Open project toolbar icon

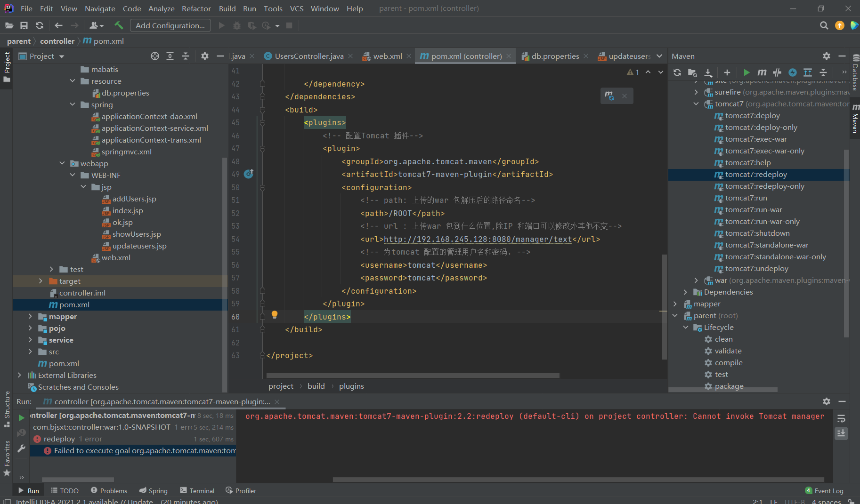pyautogui.click(x=9, y=25)
